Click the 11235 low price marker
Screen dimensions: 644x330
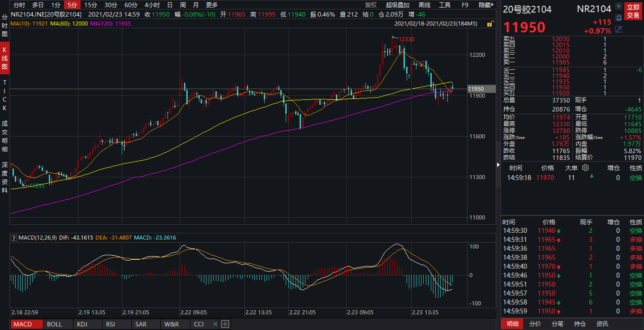pos(37,185)
